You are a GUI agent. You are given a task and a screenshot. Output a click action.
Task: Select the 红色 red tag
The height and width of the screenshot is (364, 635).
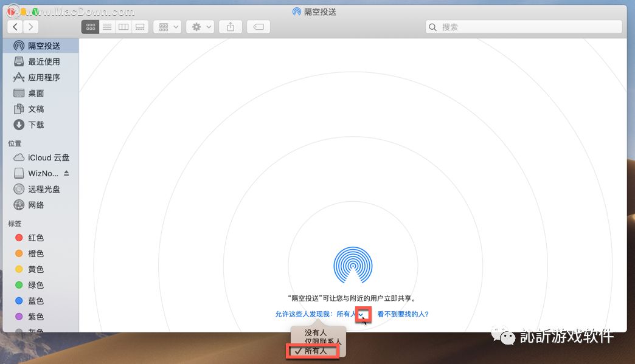click(41, 238)
